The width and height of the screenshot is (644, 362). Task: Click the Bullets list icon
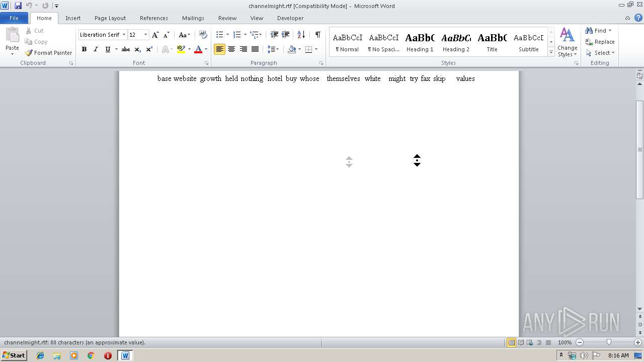pos(219,35)
